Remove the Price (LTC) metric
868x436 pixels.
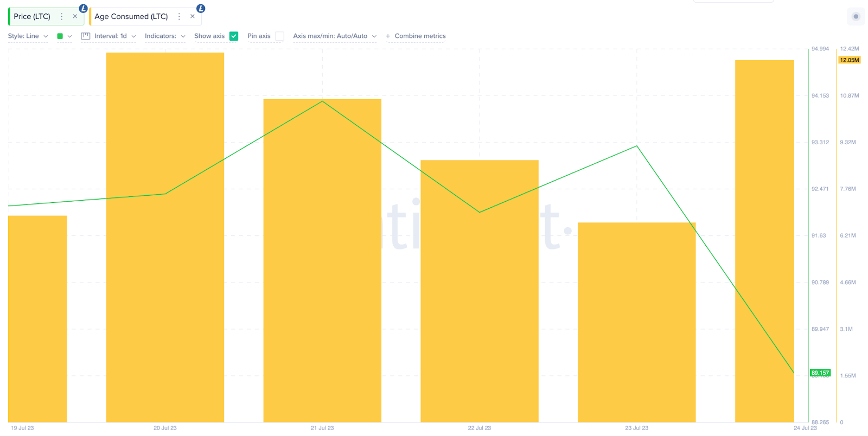(x=75, y=17)
